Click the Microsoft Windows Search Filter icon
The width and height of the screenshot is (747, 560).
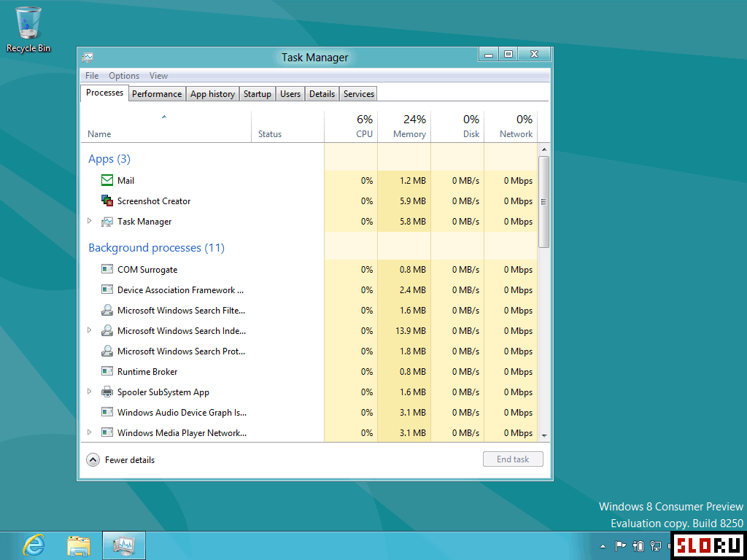[x=107, y=311]
